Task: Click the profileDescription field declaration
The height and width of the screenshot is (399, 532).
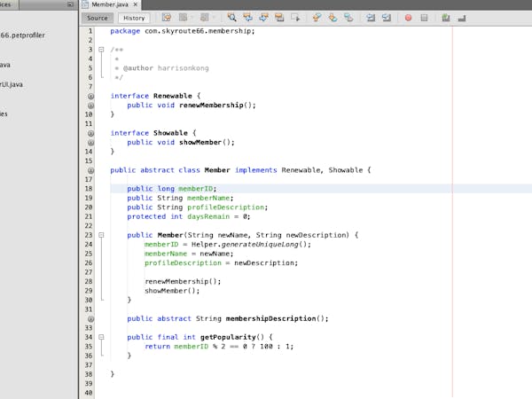Action: click(225, 207)
